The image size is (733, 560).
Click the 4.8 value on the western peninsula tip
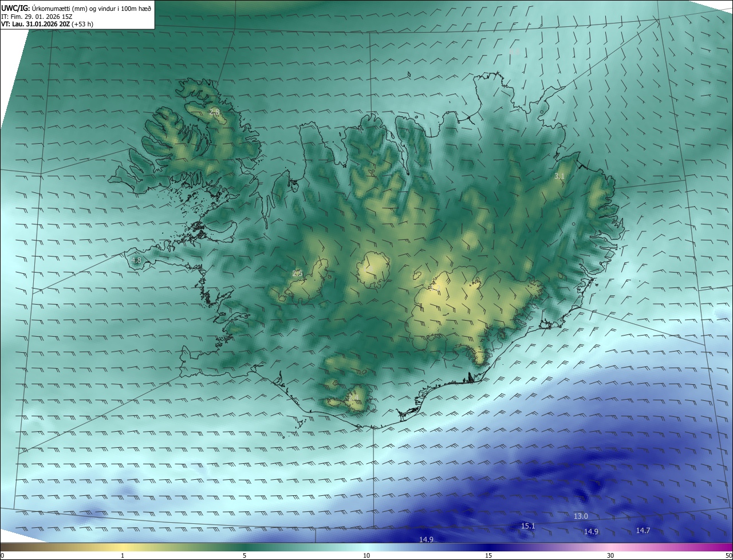[x=136, y=261]
